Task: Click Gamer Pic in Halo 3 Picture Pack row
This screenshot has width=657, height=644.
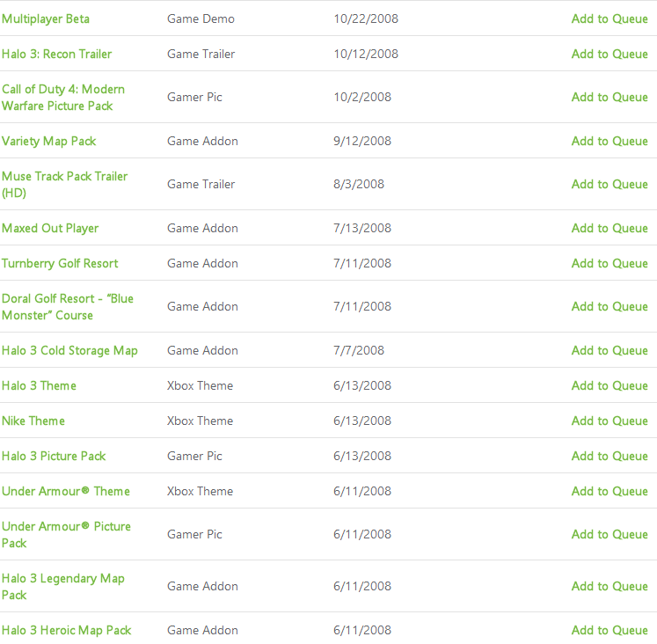Action: [194, 457]
